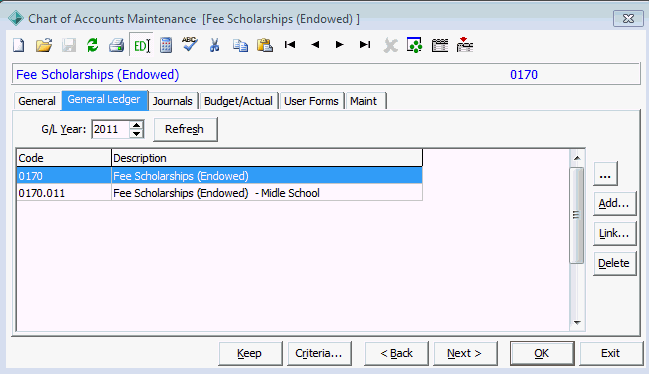Select code 0170.011 row

coord(219,193)
